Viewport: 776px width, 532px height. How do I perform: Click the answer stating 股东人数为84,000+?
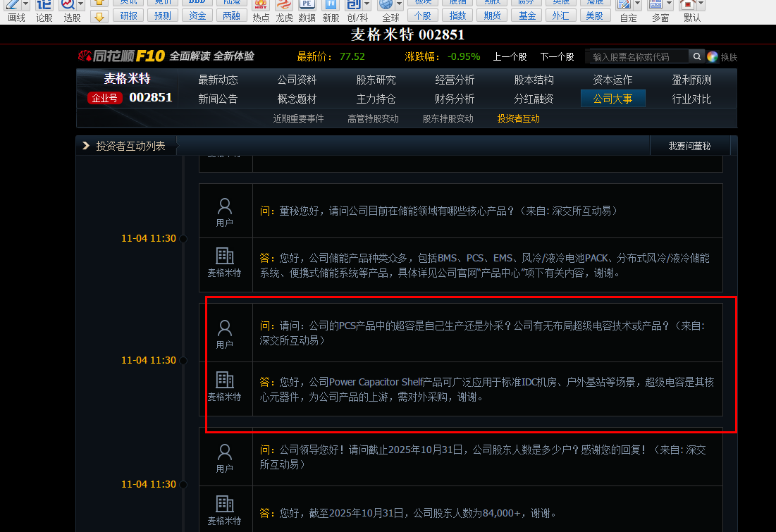tap(408, 513)
